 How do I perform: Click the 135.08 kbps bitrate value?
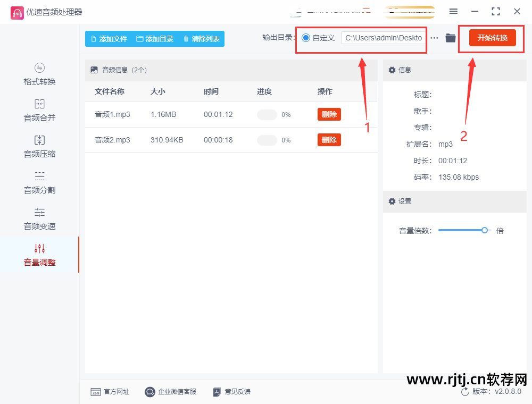pos(459,177)
